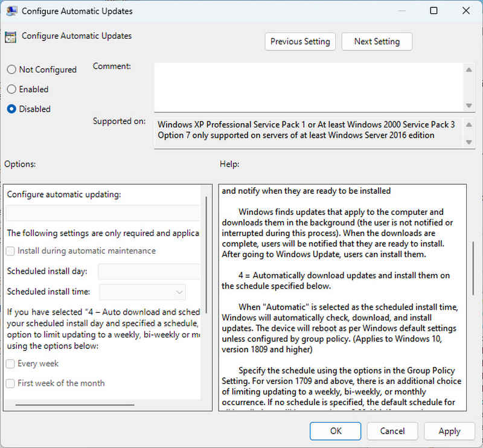Go to Next Setting
Image resolution: width=483 pixels, height=448 pixels.
click(377, 41)
